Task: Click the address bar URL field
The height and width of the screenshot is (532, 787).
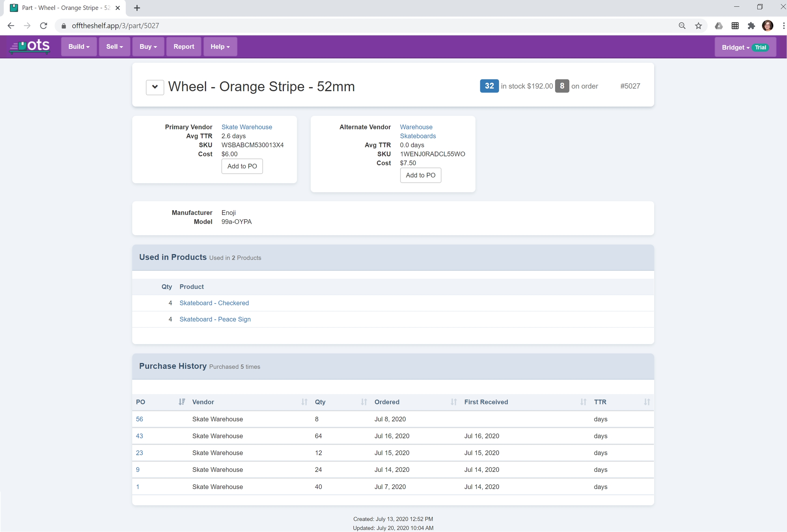Action: (342, 26)
